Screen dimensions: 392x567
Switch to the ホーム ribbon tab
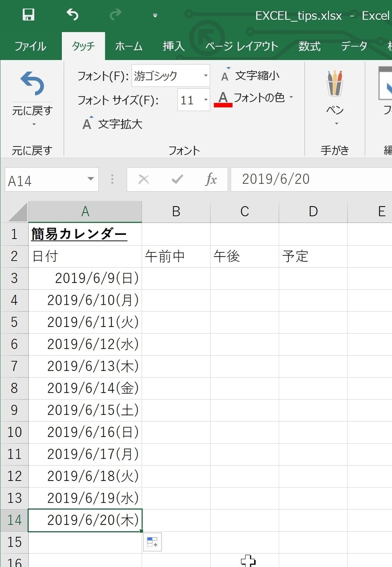click(128, 46)
